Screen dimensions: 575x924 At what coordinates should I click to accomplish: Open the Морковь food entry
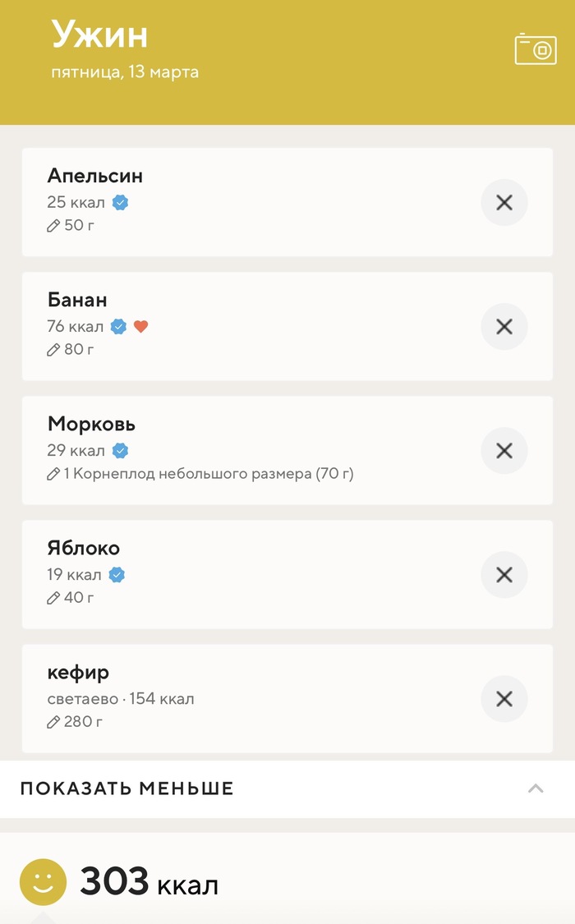point(91,425)
